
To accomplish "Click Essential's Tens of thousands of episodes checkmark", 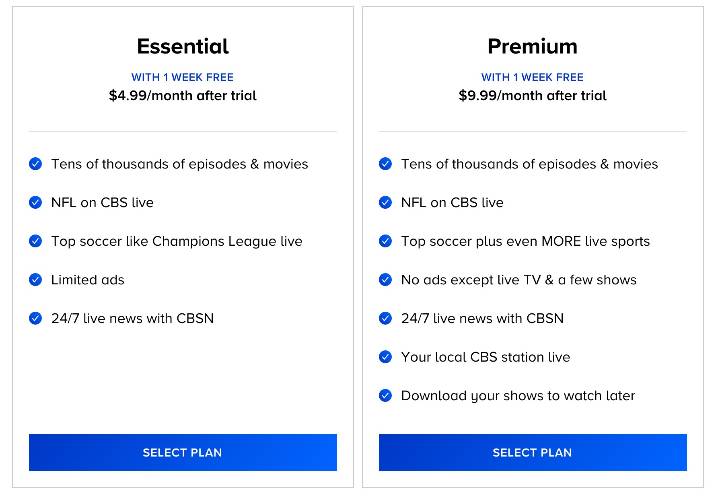I will pos(35,164).
